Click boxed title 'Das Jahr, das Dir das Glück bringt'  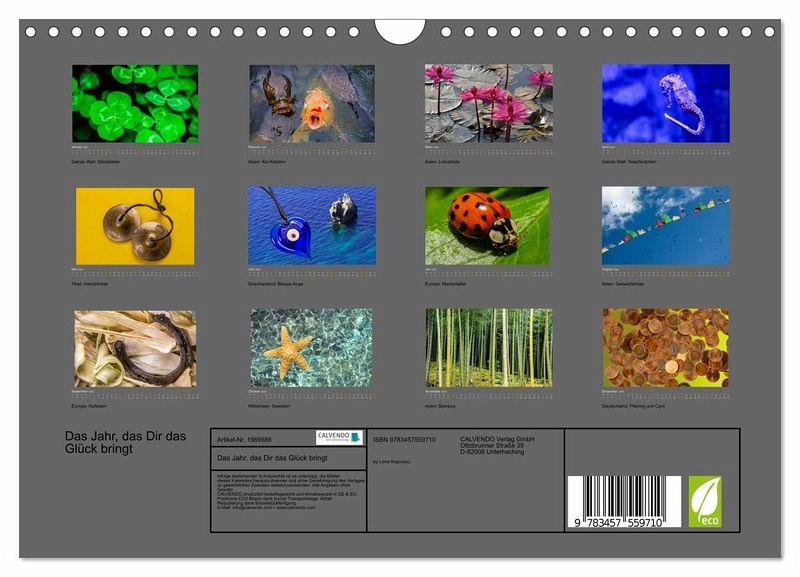(272, 458)
